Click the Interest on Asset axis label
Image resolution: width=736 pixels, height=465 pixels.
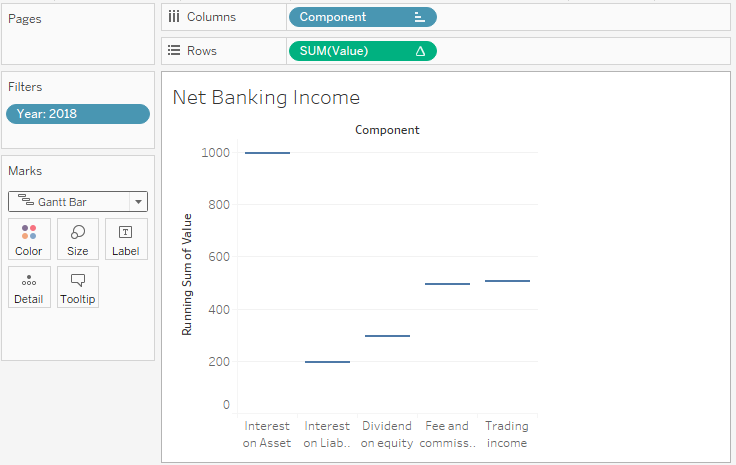pyautogui.click(x=267, y=435)
